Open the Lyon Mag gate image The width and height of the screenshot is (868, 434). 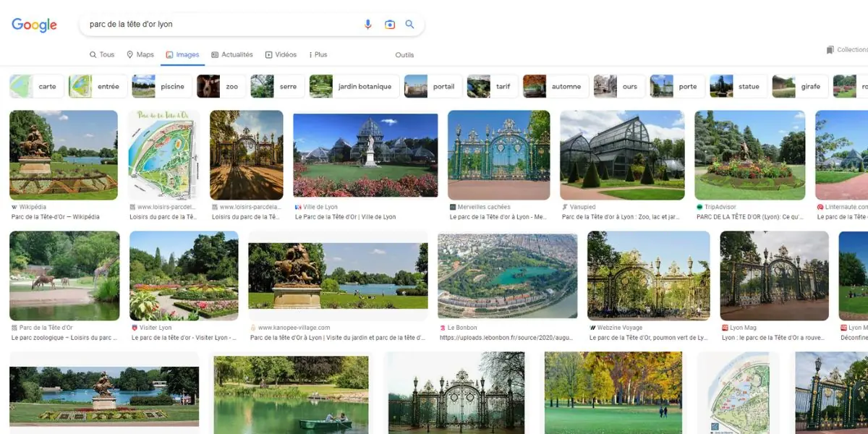[775, 276]
